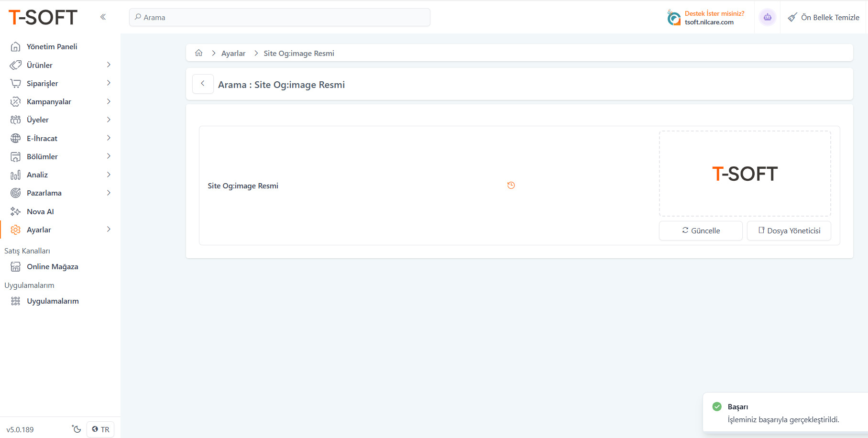868x438 pixels.
Task: Open the Dosya Yöneticisi button
Action: point(789,230)
